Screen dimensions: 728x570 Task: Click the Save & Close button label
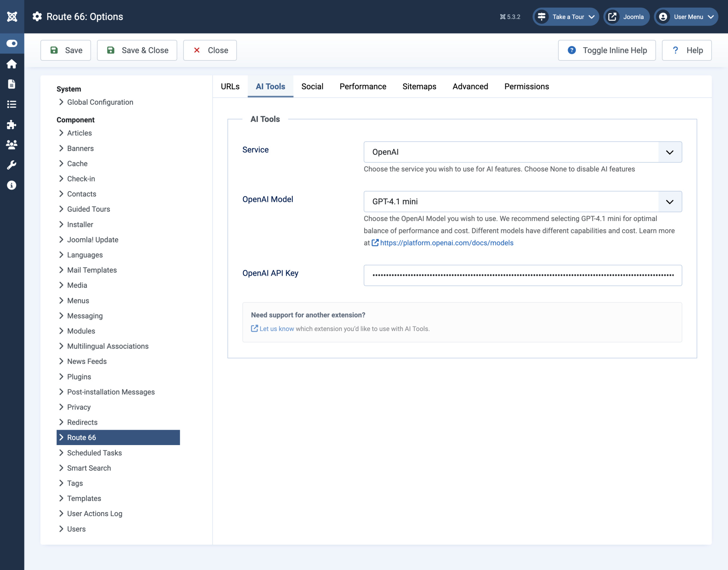pos(145,50)
